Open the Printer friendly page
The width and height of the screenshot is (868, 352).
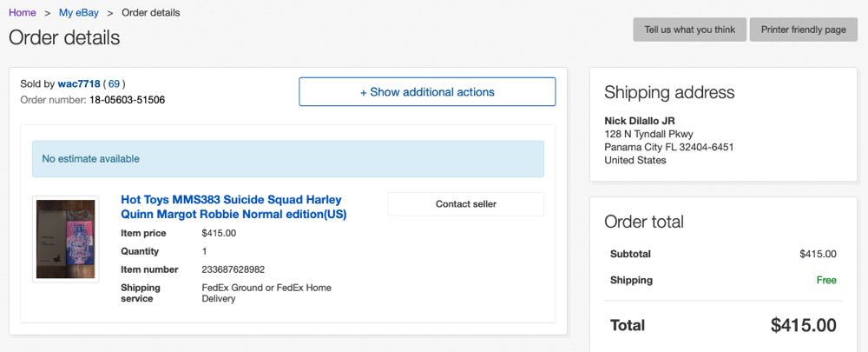(803, 30)
